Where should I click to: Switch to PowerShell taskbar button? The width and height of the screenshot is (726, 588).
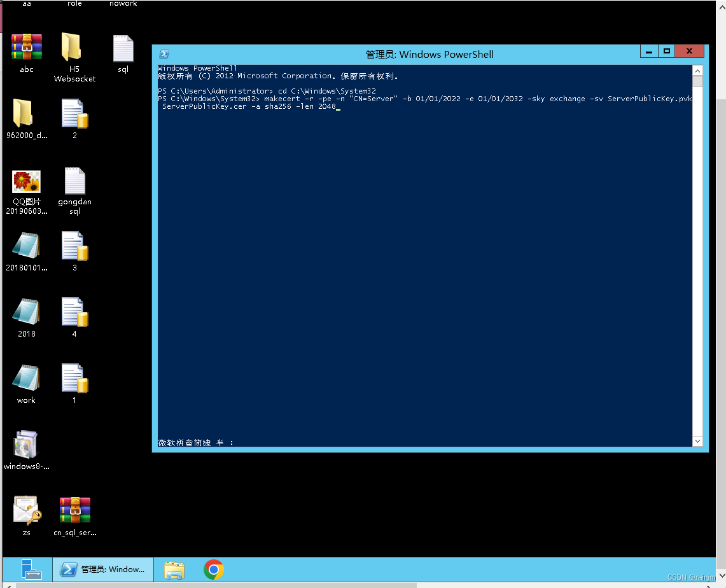point(103,570)
